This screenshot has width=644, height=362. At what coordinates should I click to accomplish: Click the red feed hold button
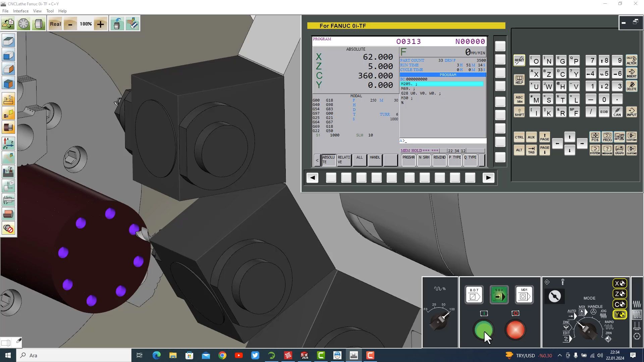(x=515, y=329)
